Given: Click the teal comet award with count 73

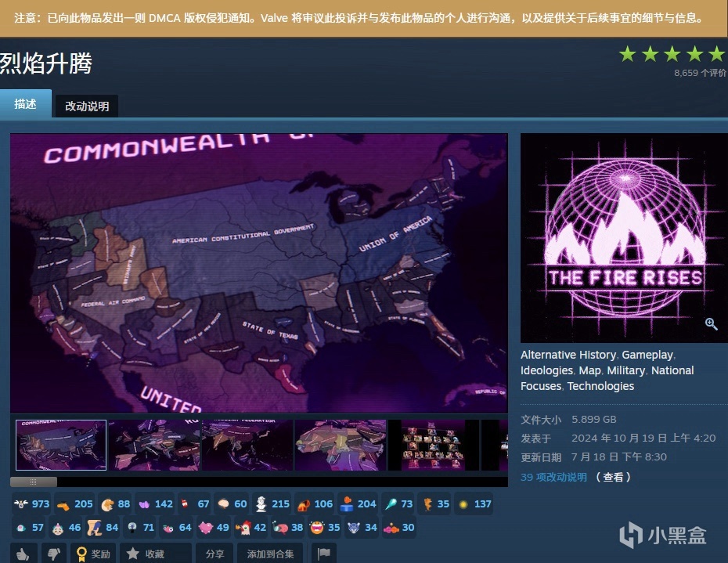Looking at the screenshot, I should [398, 504].
